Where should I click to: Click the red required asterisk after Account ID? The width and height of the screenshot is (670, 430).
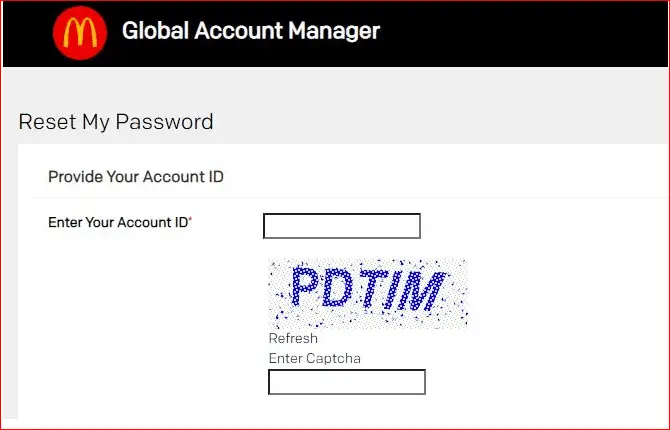[191, 219]
